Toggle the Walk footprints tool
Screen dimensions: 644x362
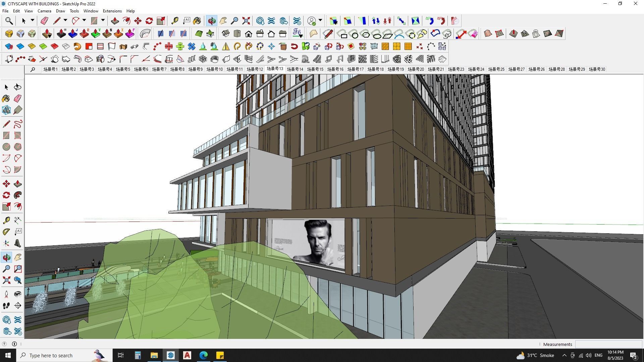click(x=6, y=306)
